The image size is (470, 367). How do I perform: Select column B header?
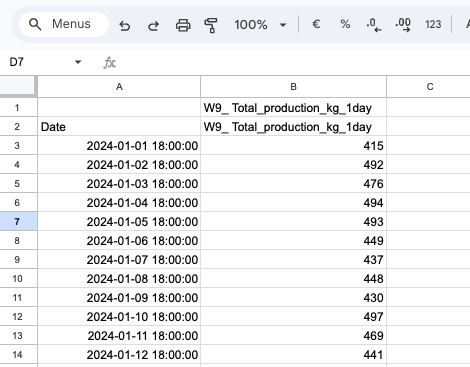293,87
